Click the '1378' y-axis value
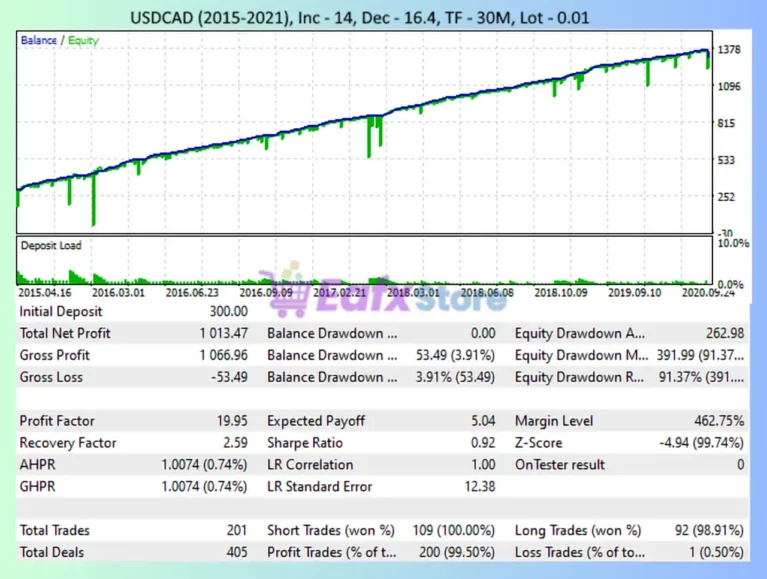The height and width of the screenshot is (579, 767). 729,49
